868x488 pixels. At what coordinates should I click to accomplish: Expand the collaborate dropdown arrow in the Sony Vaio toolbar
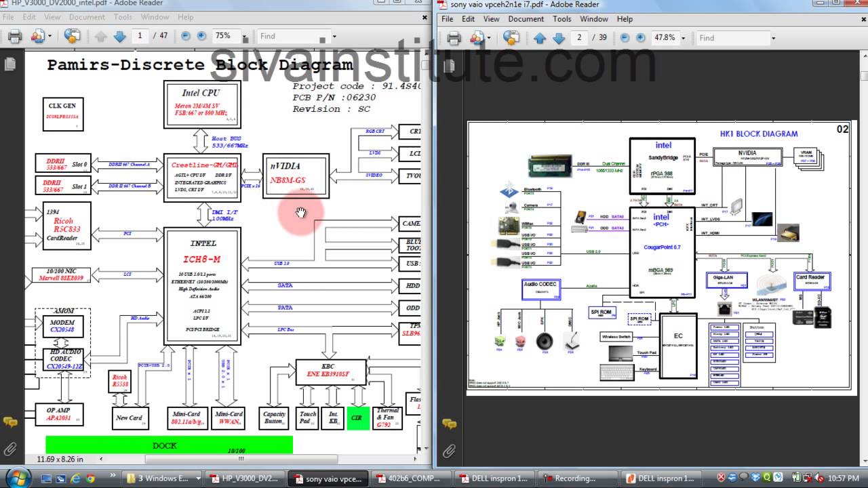click(x=489, y=38)
